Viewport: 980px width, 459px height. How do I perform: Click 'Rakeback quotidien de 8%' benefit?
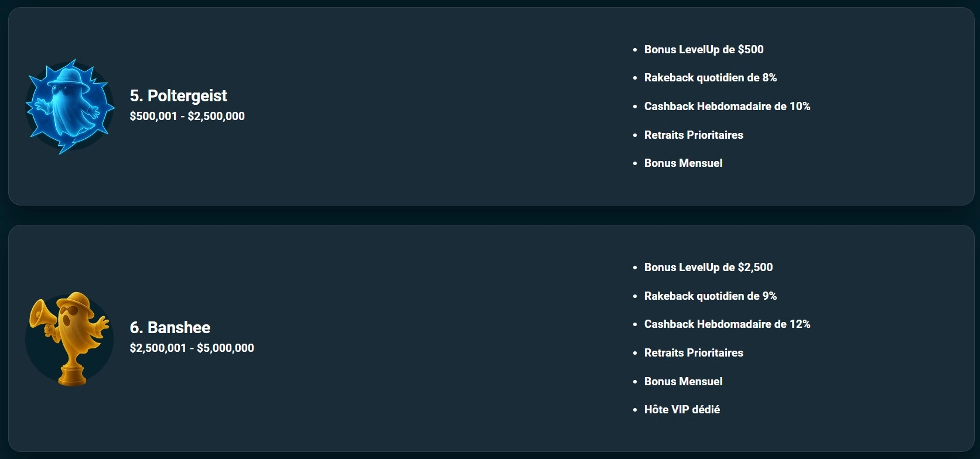click(x=710, y=77)
